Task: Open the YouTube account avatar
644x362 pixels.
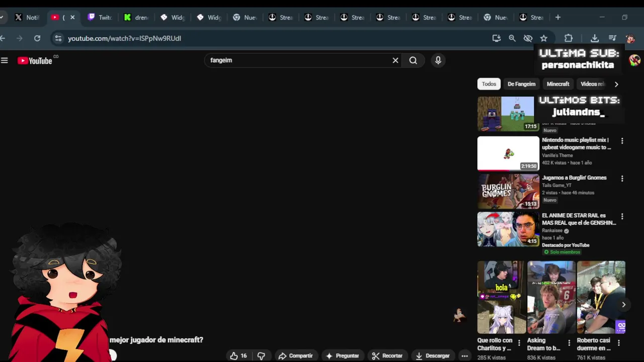Action: (x=634, y=60)
